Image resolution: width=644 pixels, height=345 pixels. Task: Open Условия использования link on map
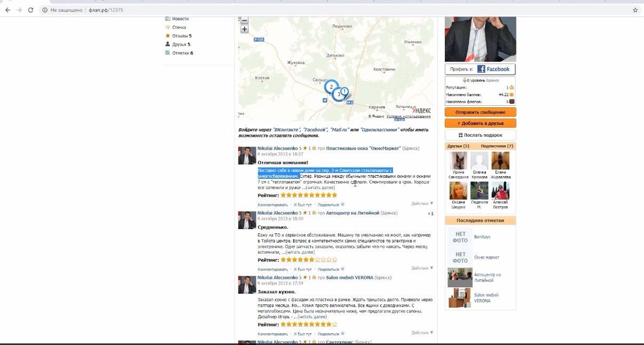click(x=409, y=116)
